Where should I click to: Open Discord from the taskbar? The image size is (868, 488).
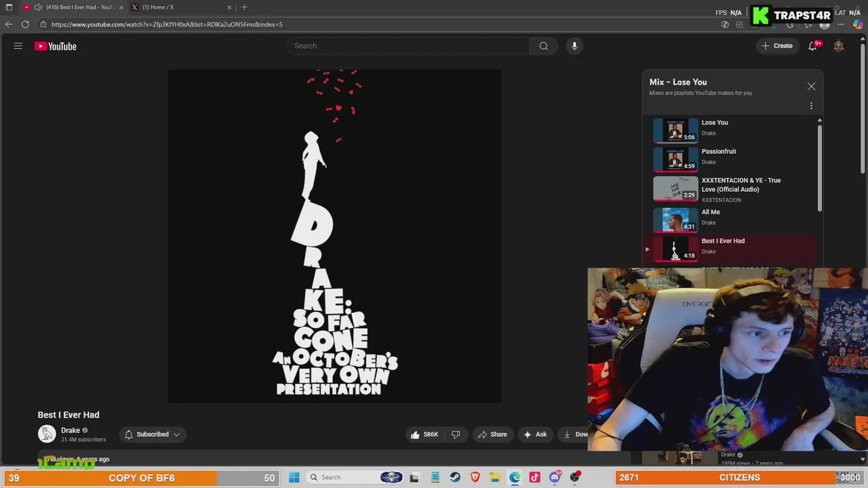pyautogui.click(x=555, y=477)
